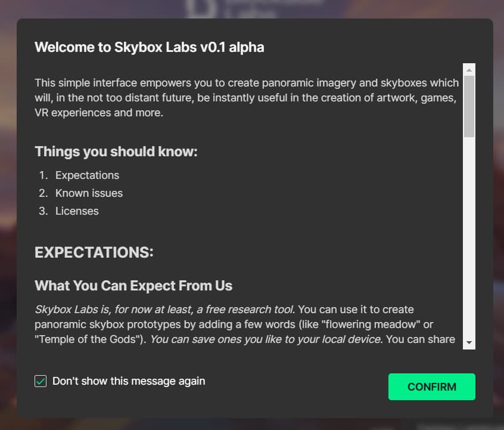Click the intro paragraph about panoramic imagery

247,98
